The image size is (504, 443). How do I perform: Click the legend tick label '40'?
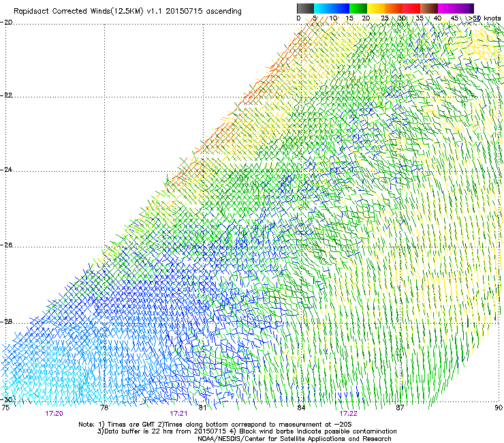tap(437, 18)
